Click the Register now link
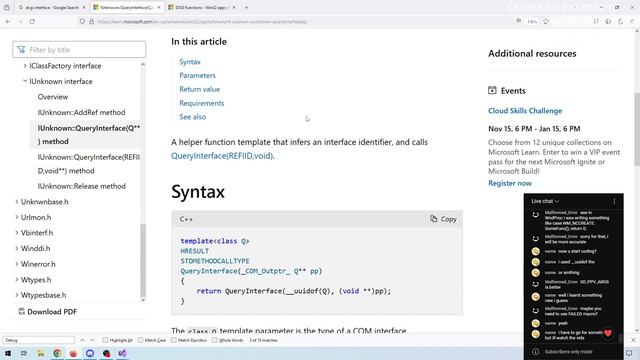640x360 pixels. [x=510, y=183]
